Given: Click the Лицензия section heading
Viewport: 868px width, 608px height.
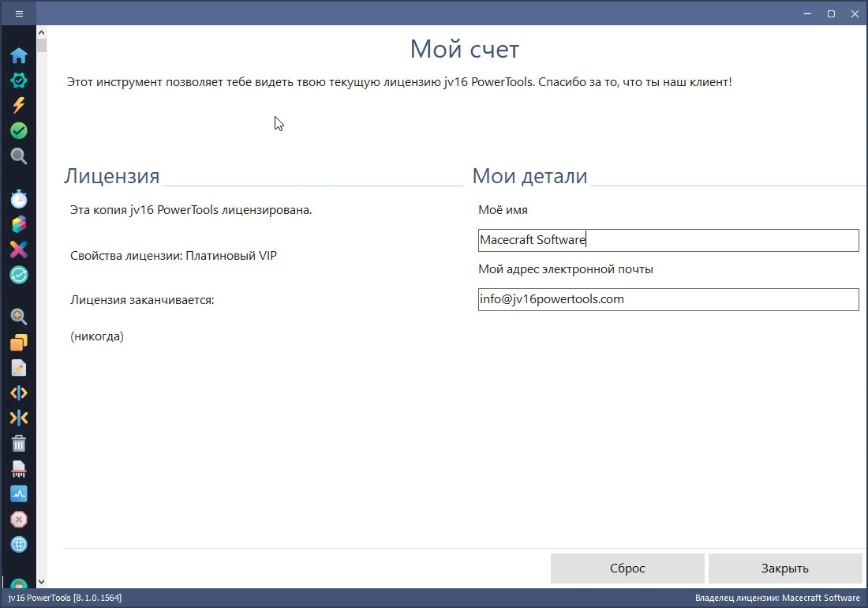Looking at the screenshot, I should pos(112,176).
